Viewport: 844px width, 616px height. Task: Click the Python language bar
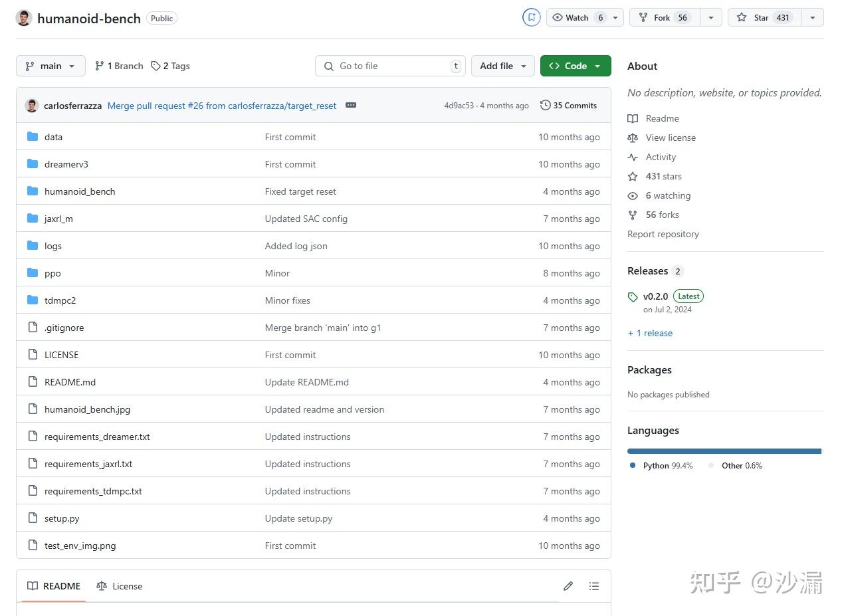click(x=724, y=451)
